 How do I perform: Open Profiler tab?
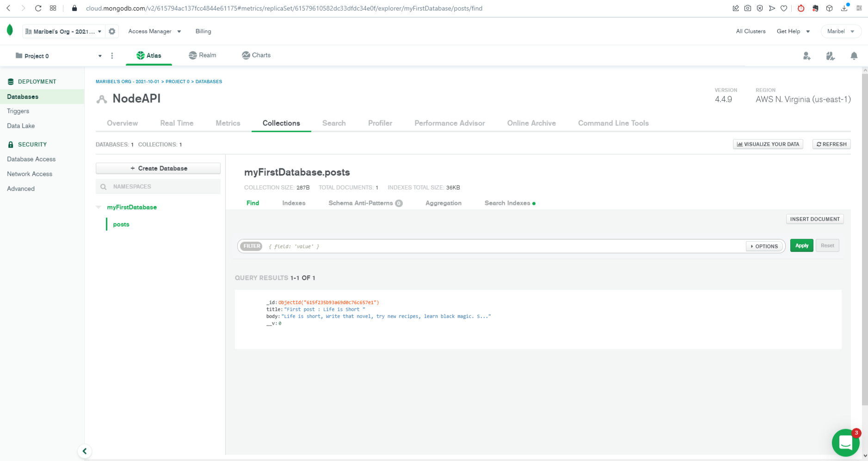coord(380,123)
